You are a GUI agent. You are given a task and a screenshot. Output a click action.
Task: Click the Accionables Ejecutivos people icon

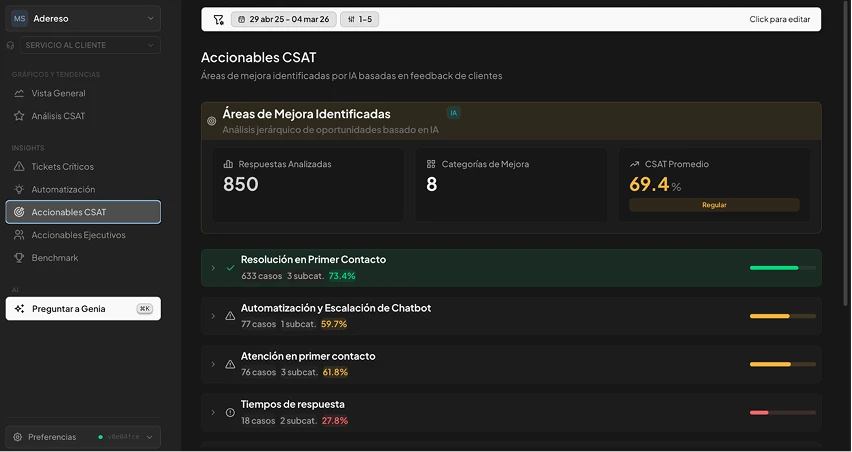tap(19, 235)
